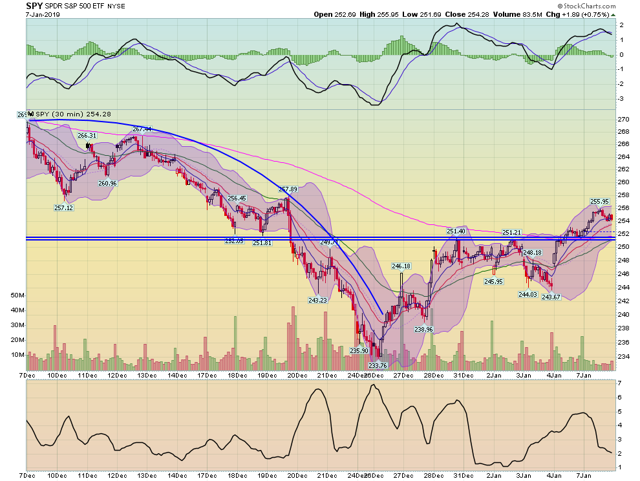Click the 243.23 price annotation
The image size is (640, 481).
pyautogui.click(x=318, y=300)
